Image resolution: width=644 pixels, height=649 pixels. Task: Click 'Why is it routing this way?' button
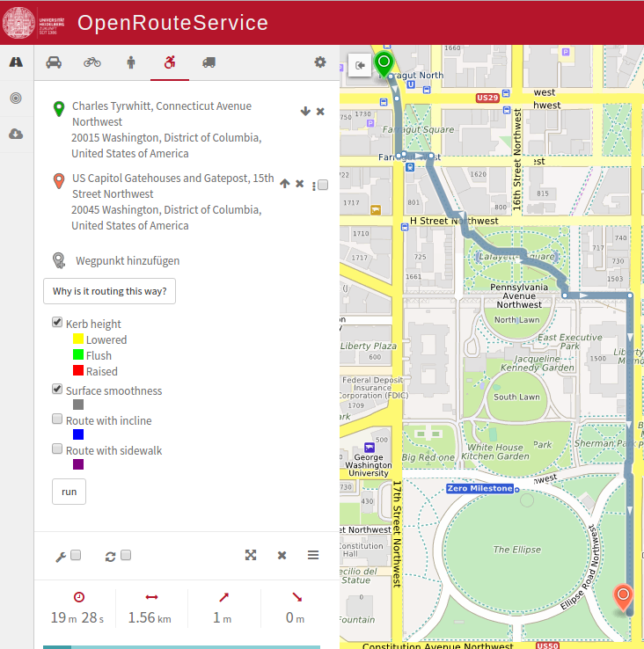pos(109,291)
